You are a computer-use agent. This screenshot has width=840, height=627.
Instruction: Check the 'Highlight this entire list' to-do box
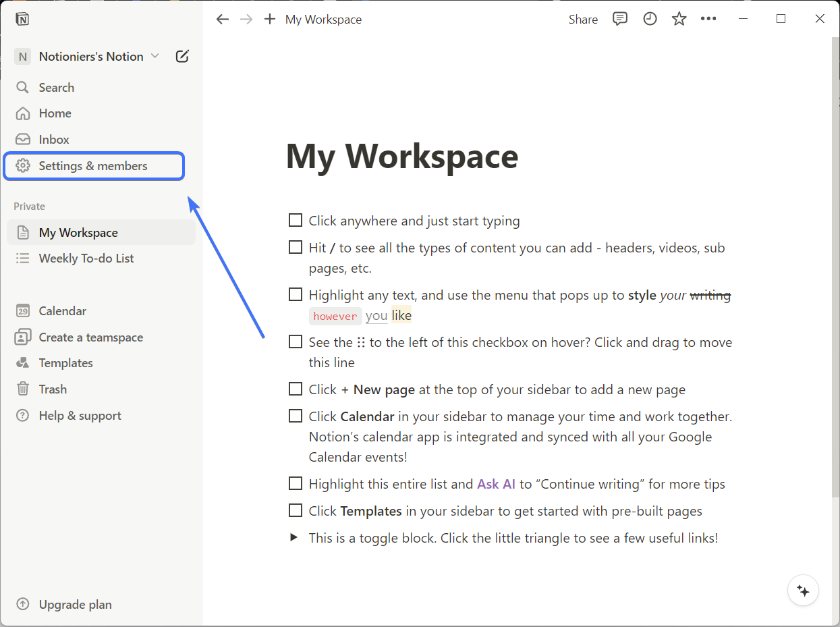(295, 483)
